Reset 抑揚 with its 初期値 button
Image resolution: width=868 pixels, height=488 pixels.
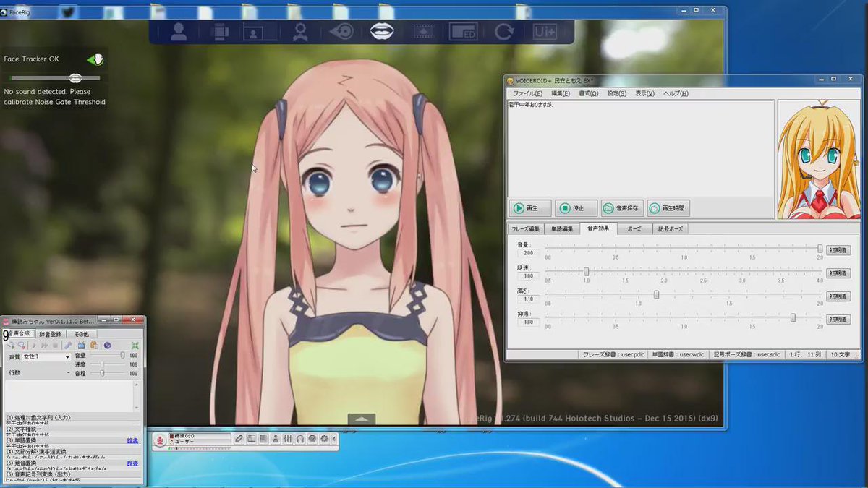(x=838, y=320)
